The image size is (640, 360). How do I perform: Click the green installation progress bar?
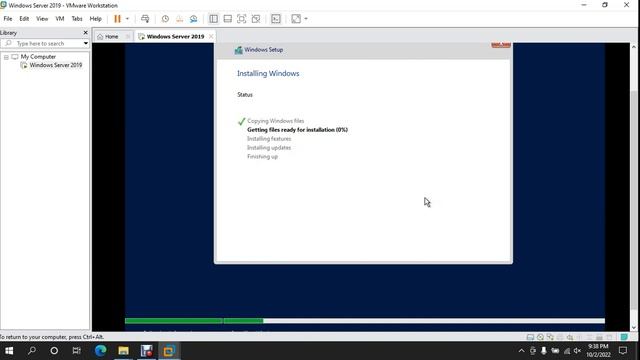click(194, 321)
